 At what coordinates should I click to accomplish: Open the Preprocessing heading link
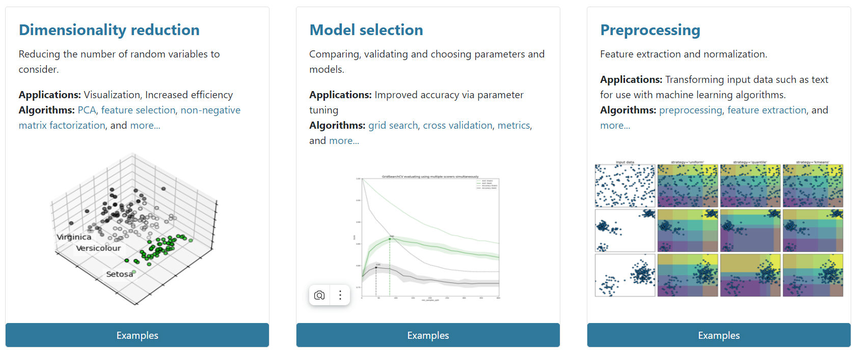650,30
